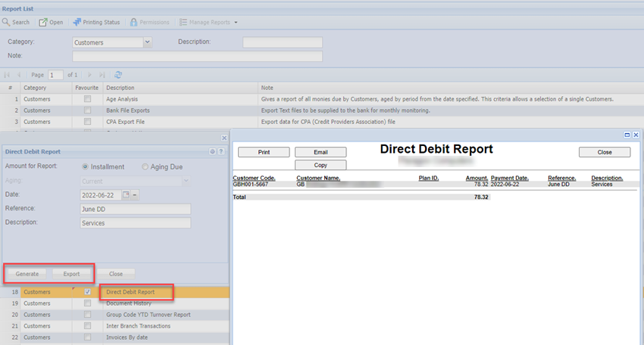Image resolution: width=644 pixels, height=345 pixels.
Task: Select the Aging Due radio option
Action: click(145, 166)
